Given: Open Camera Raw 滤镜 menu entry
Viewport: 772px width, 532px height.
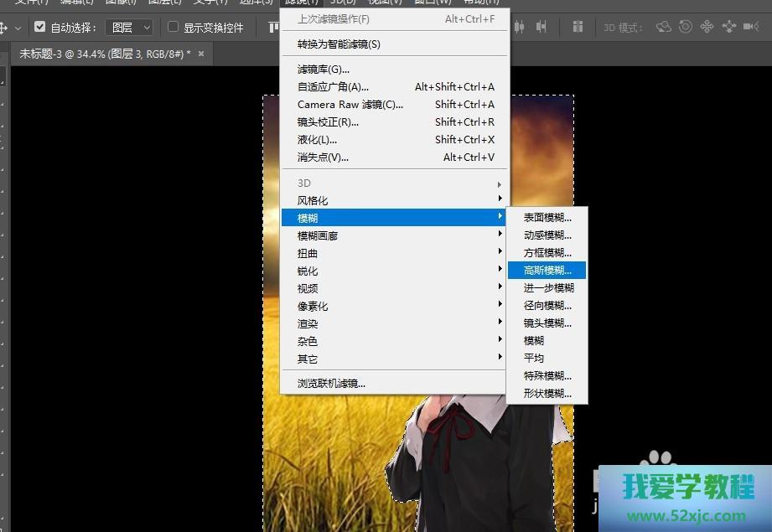Looking at the screenshot, I should (x=350, y=105).
